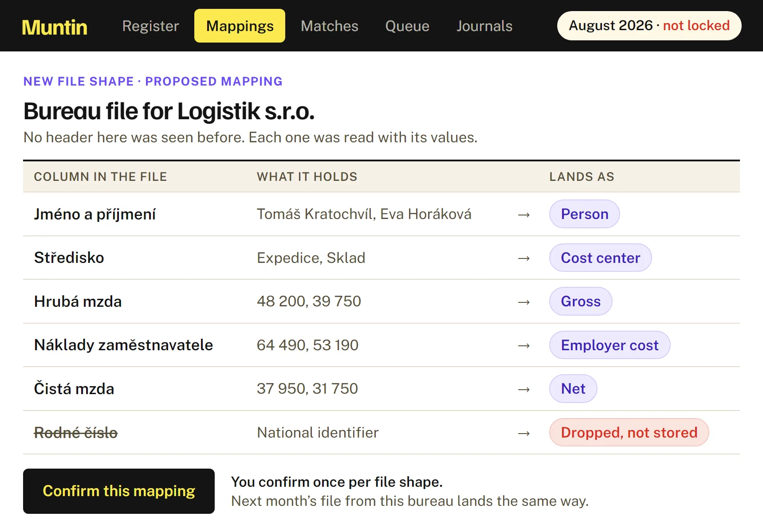This screenshot has height=532, width=763.
Task: Click the Náklady zaměstnavatele column name
Action: 123,345
